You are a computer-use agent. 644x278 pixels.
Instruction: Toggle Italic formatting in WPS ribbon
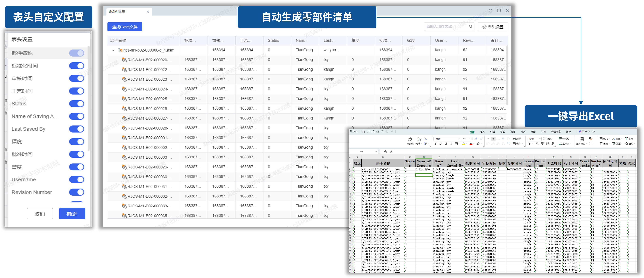click(x=441, y=144)
